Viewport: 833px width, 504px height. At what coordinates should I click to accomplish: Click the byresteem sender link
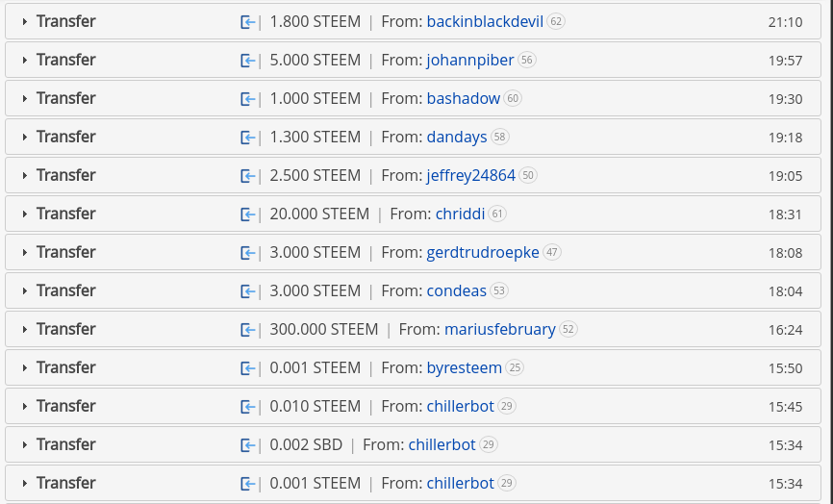coord(465,367)
